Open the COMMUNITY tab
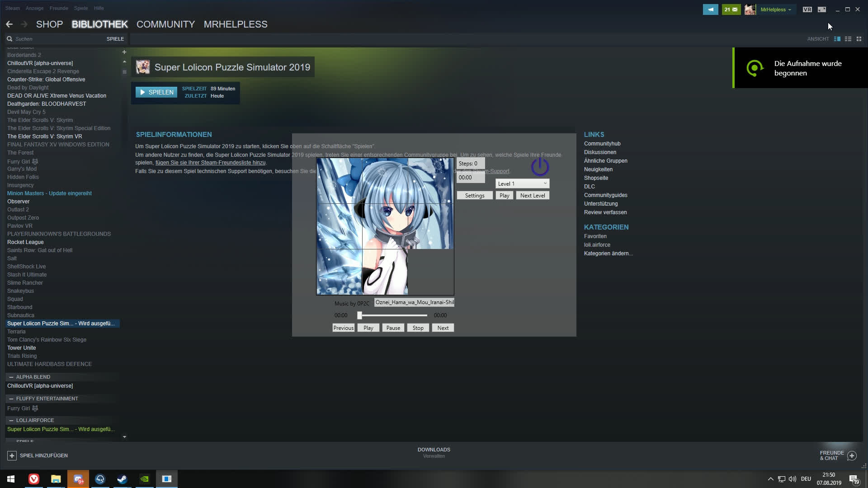Viewport: 868px width, 488px height. [x=165, y=24]
